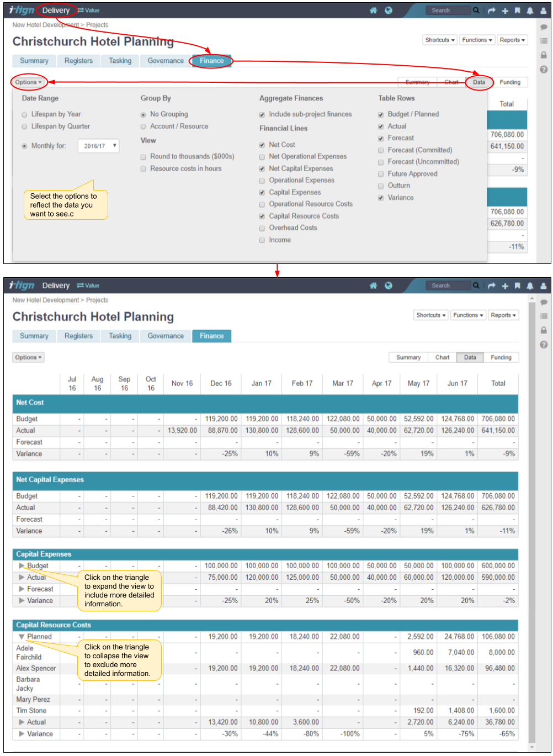Check the Forecast (Committed) table row option

point(381,150)
